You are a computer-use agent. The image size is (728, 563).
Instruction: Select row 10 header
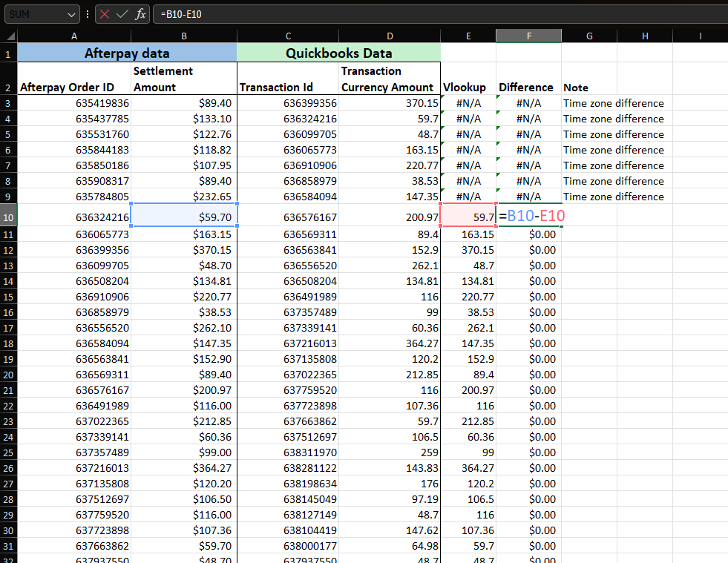click(x=8, y=216)
